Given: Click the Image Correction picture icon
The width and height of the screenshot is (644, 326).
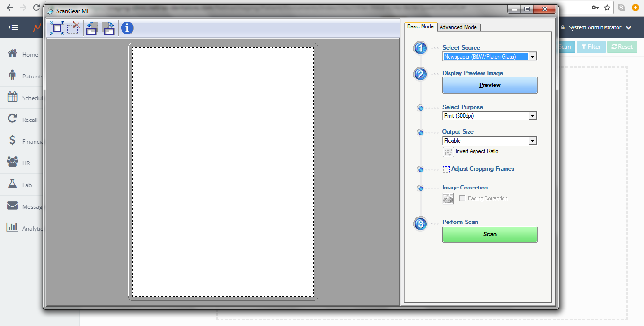Looking at the screenshot, I should click(448, 199).
